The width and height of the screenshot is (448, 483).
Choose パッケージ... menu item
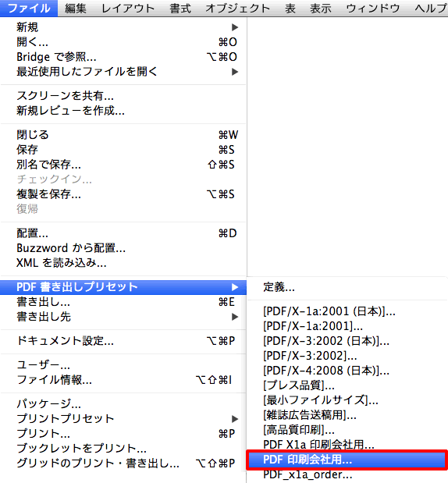(x=123, y=404)
